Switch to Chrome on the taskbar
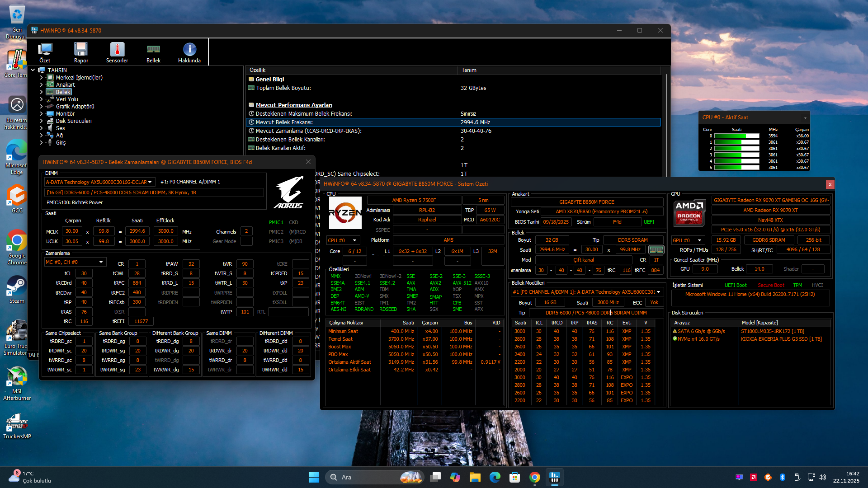868x488 pixels. pos(535,477)
